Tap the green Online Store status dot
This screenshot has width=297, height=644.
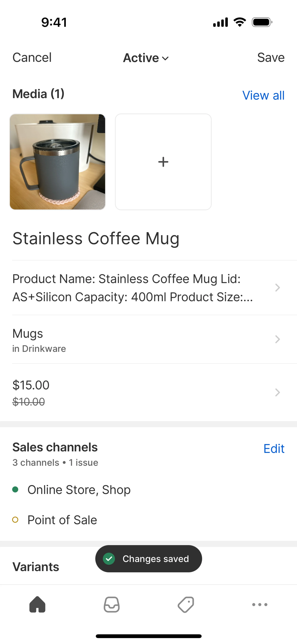[x=15, y=490]
